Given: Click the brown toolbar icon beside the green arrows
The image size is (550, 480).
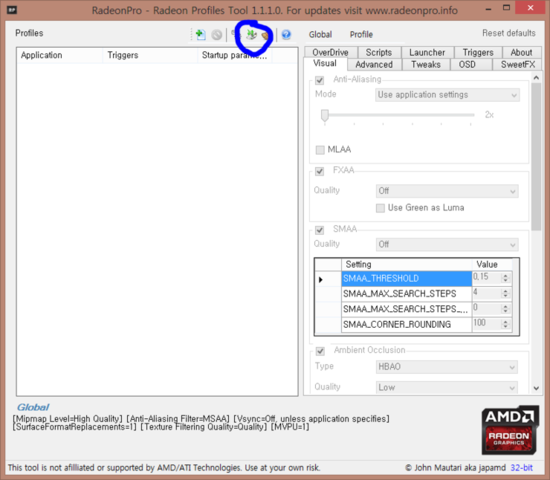Looking at the screenshot, I should coord(266,35).
